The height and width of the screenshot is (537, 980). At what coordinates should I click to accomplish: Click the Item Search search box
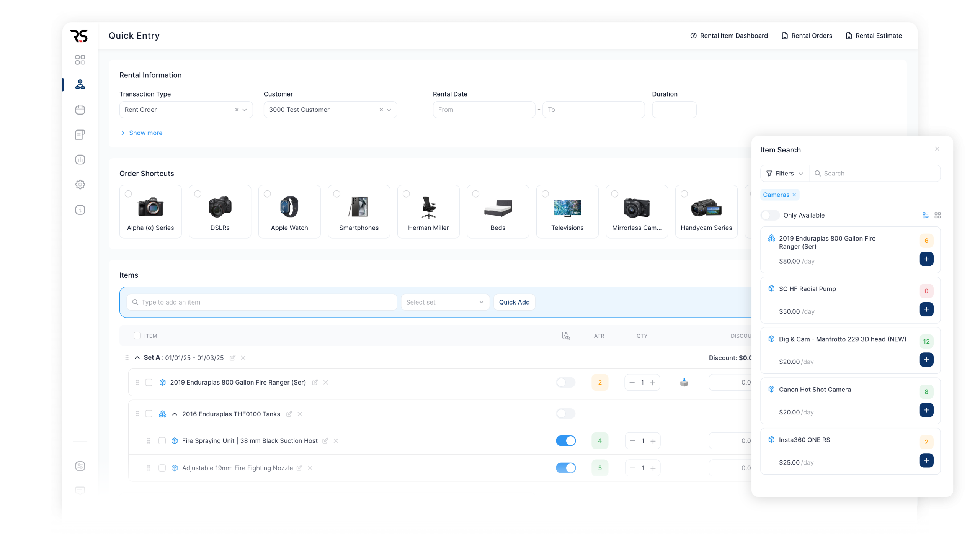(875, 173)
